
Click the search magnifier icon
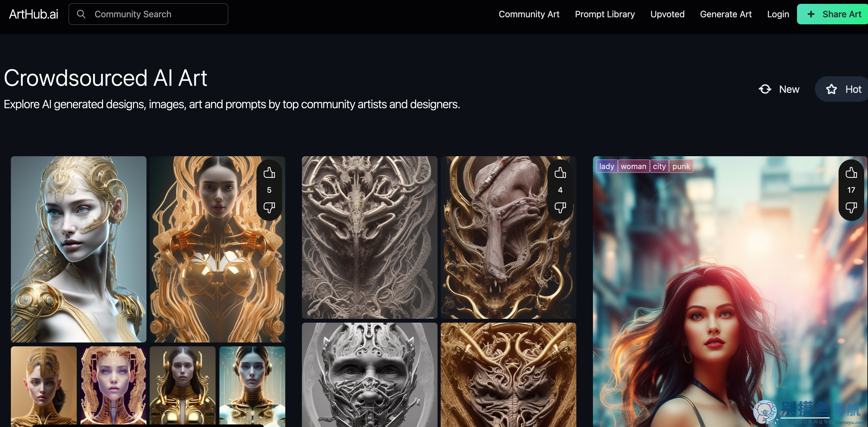81,14
